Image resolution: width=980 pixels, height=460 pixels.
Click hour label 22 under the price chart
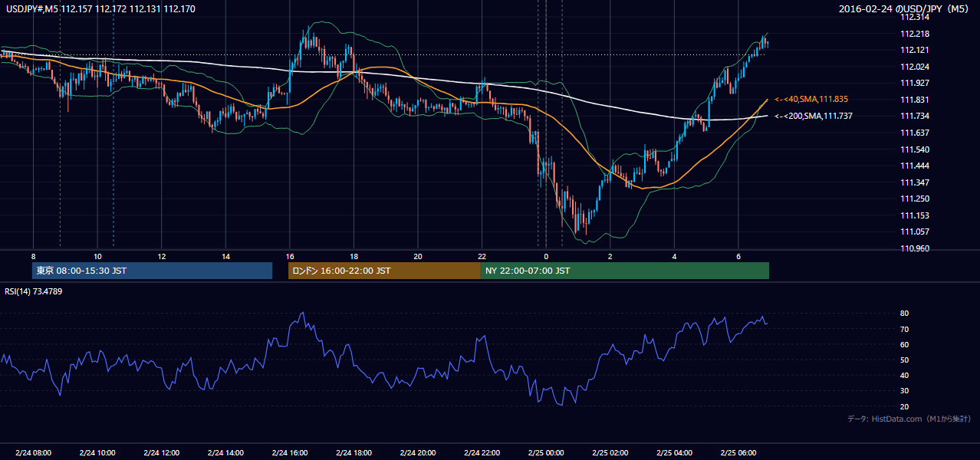coord(482,256)
